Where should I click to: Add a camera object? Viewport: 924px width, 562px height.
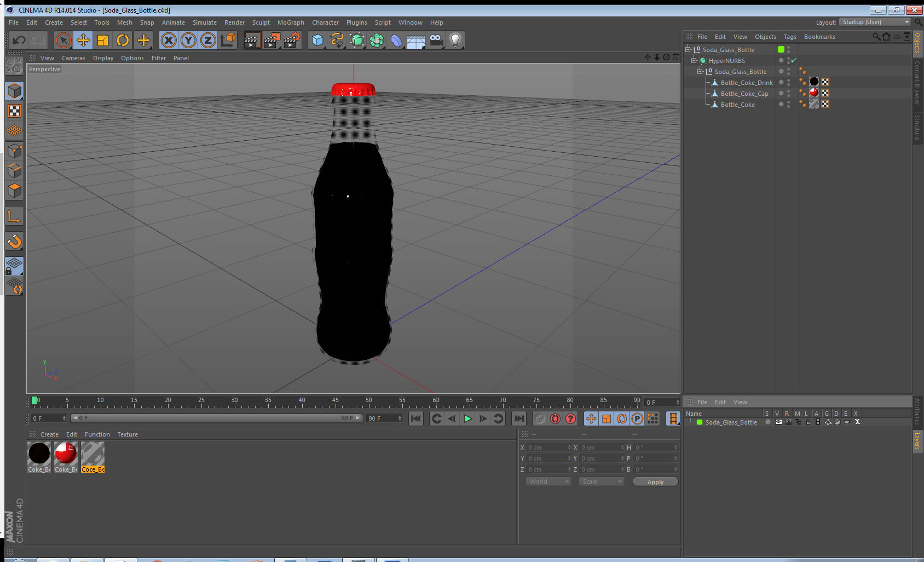[436, 40]
